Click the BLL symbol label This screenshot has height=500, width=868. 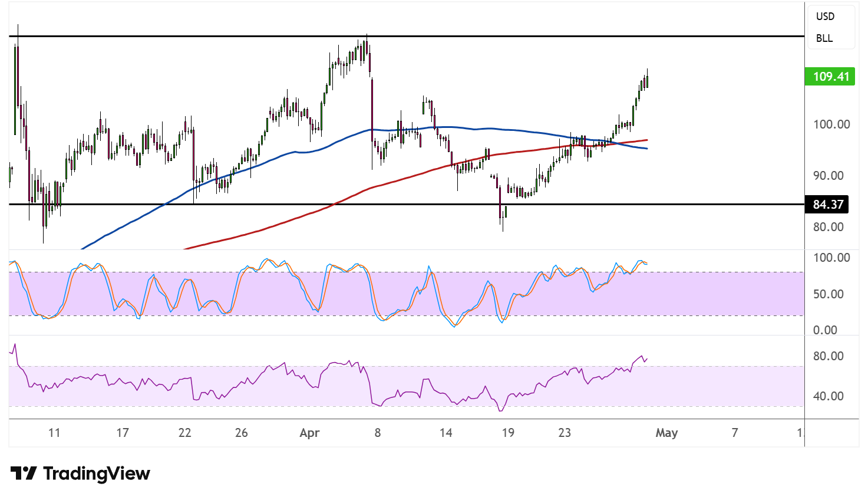pos(824,38)
